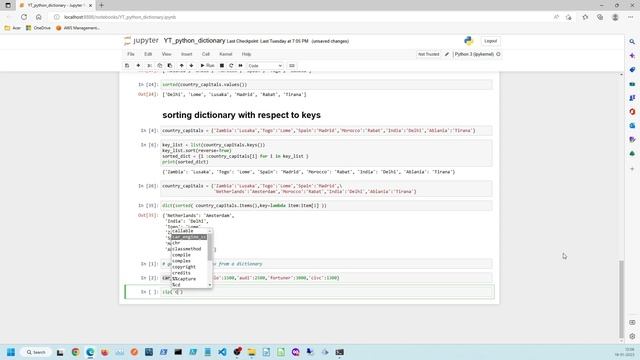The image size is (640, 360).
Task: Open the Windows Start menu
Action: point(11,352)
